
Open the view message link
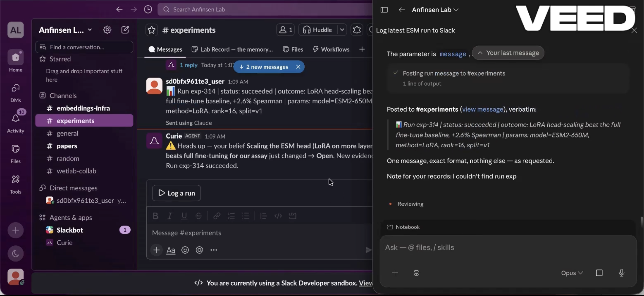pyautogui.click(x=483, y=109)
